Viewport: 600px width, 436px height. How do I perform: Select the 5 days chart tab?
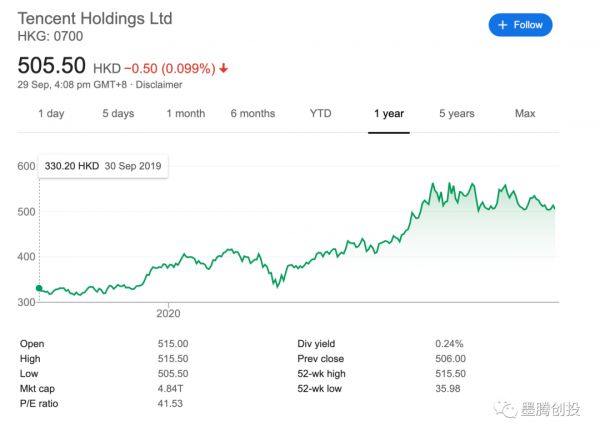tap(118, 114)
